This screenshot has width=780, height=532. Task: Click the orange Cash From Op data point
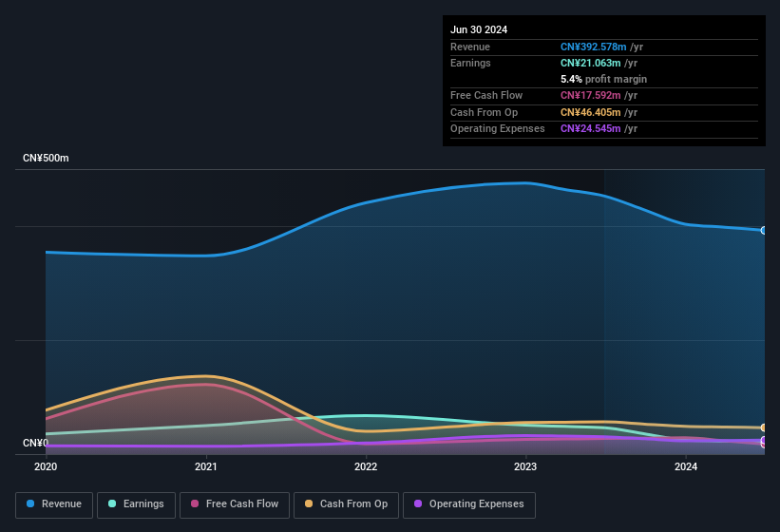click(x=764, y=427)
